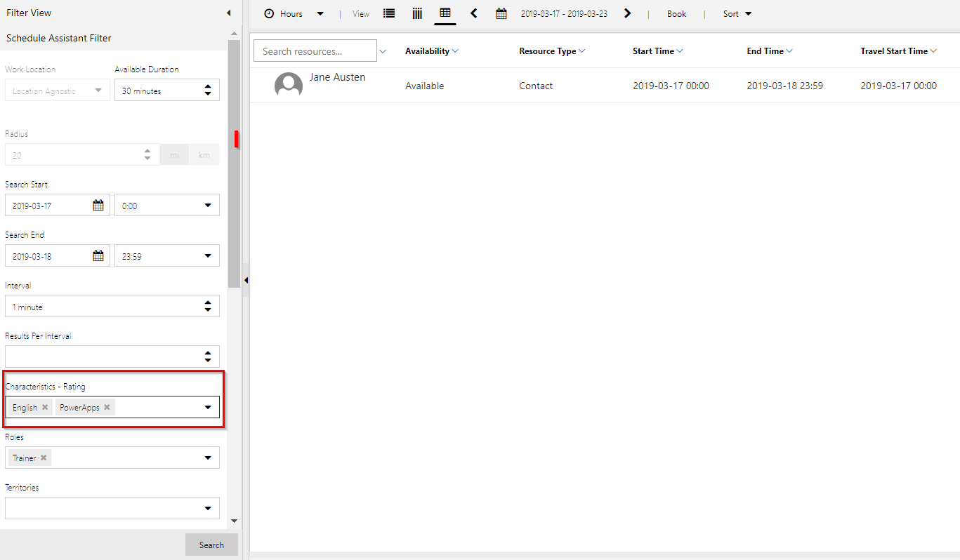Expand the Territories dropdown

[208, 508]
